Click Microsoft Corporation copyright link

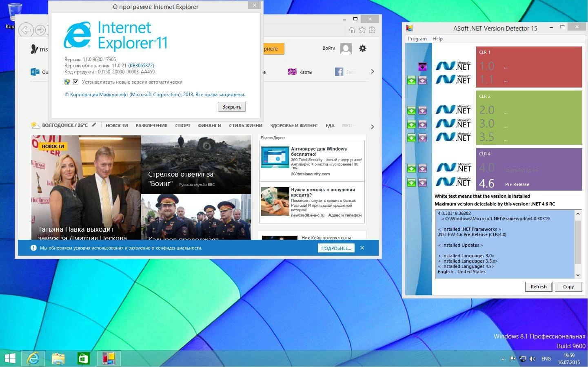point(155,95)
